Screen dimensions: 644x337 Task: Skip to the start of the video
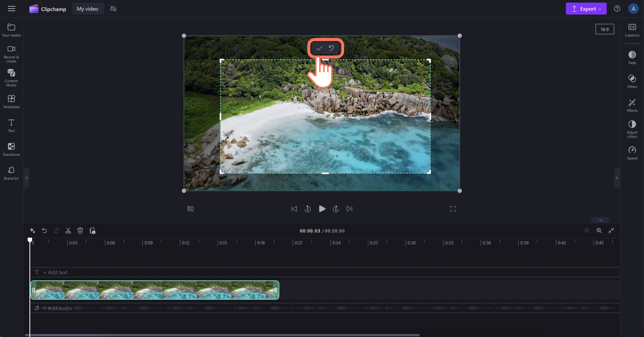pos(294,209)
